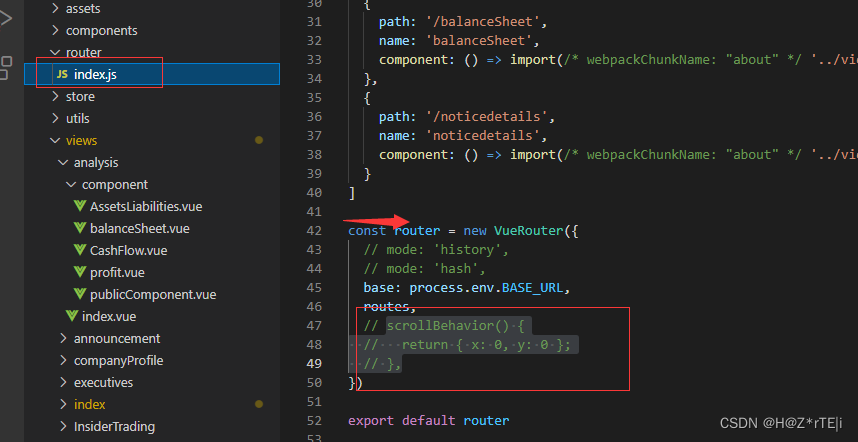Click Vue icon of CashFlow.vue
This screenshot has height=442, width=858.
point(80,251)
